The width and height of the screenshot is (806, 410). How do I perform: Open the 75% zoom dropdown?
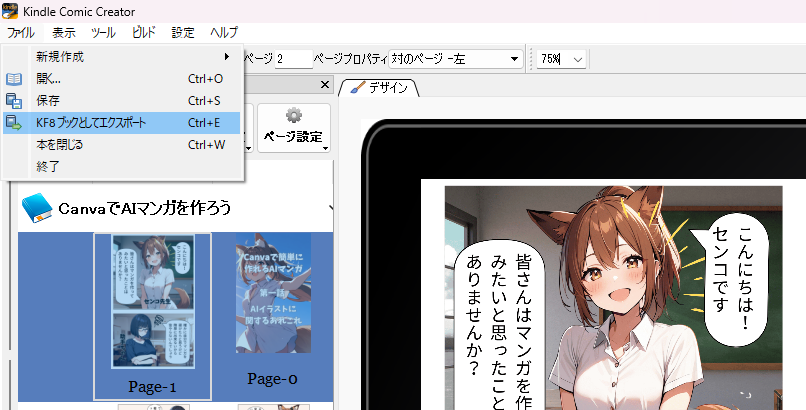click(578, 59)
